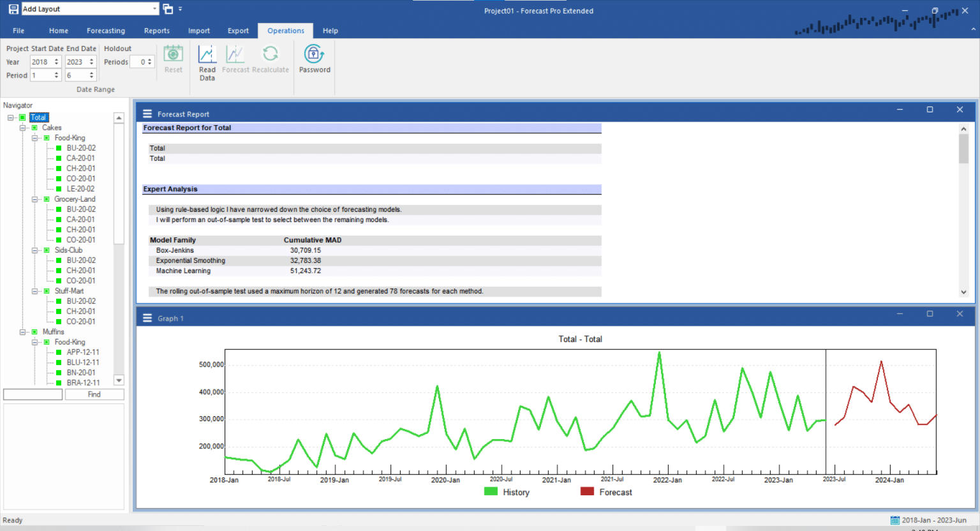Click the Start Date Year field showing 2018
Viewport: 980px width, 531px height.
(45, 62)
